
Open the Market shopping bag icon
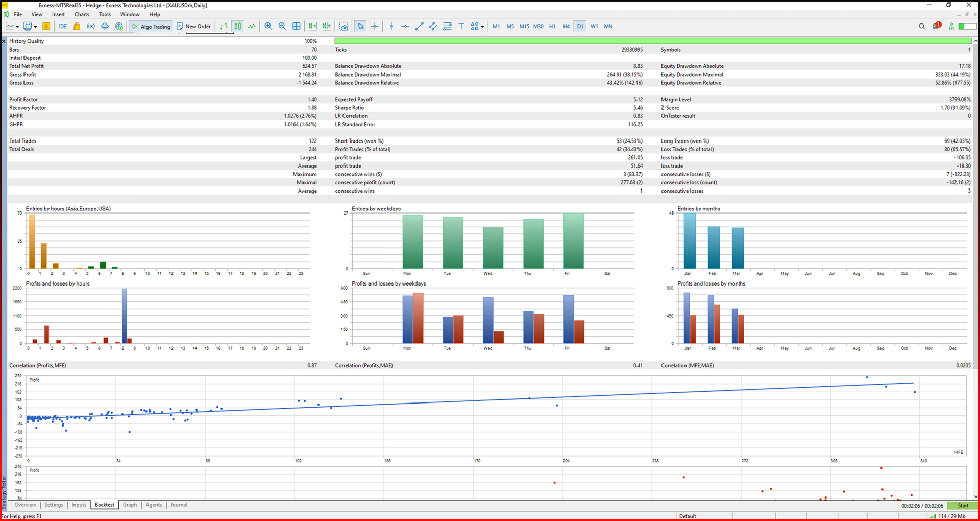click(77, 27)
